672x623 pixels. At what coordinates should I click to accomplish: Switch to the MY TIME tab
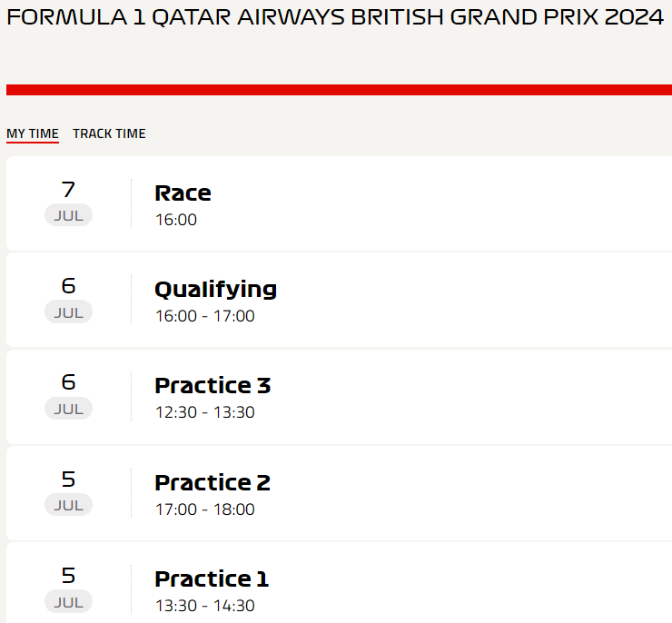[x=33, y=133]
